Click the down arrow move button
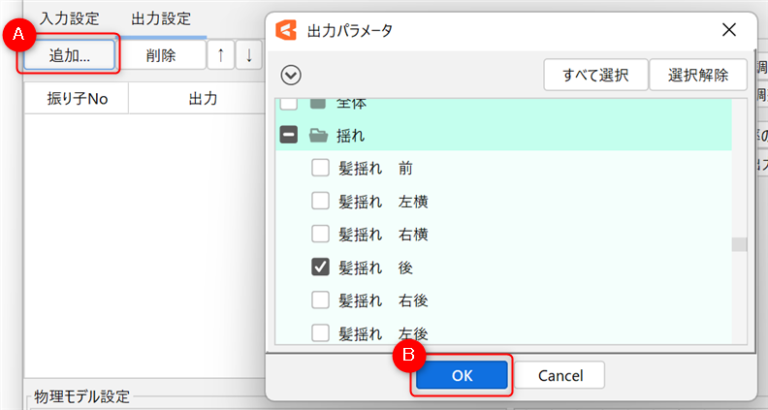768x410 pixels. [x=248, y=56]
